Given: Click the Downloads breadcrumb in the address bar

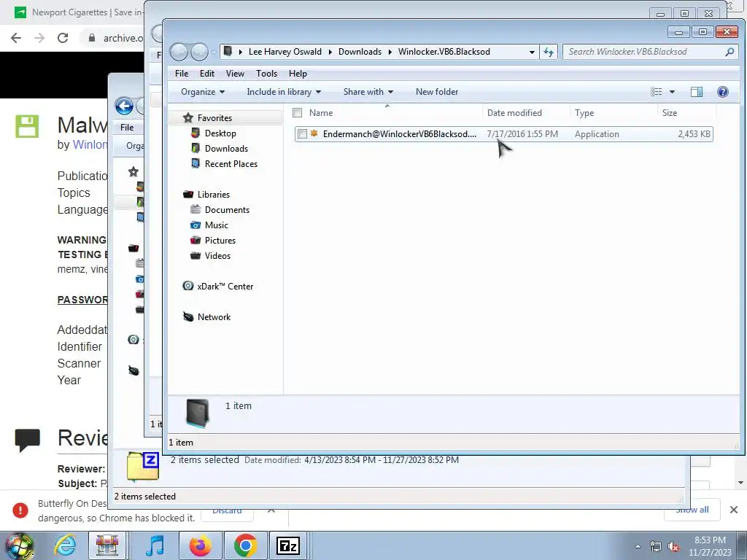Looking at the screenshot, I should click(x=360, y=52).
